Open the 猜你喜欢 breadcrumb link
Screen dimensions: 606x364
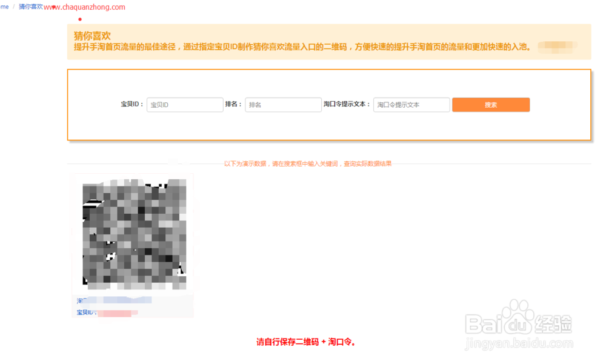tap(31, 7)
